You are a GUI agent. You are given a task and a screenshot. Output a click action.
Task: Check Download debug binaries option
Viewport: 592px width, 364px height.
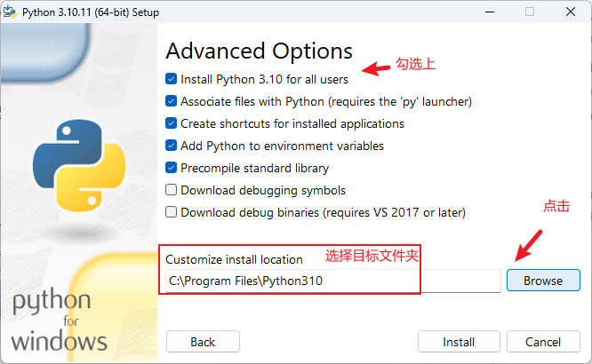point(172,212)
